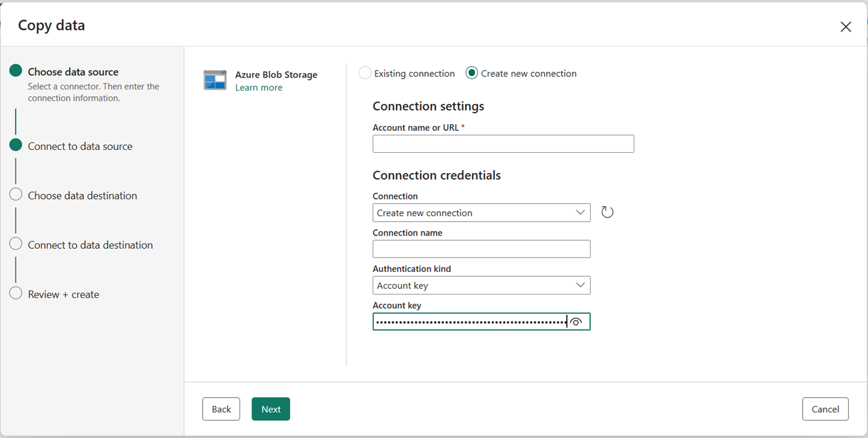Screen dimensions: 868x438
Task: Click the Choose data destination step circle
Action: pyautogui.click(x=16, y=195)
